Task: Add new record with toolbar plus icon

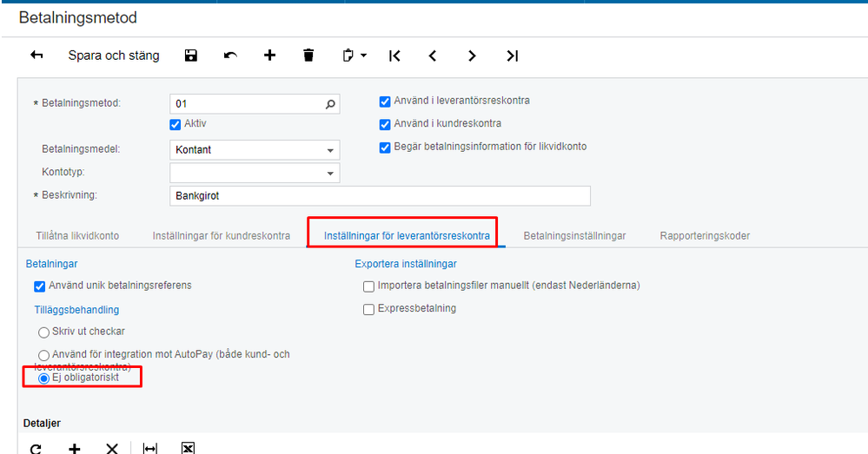Action: tap(269, 56)
